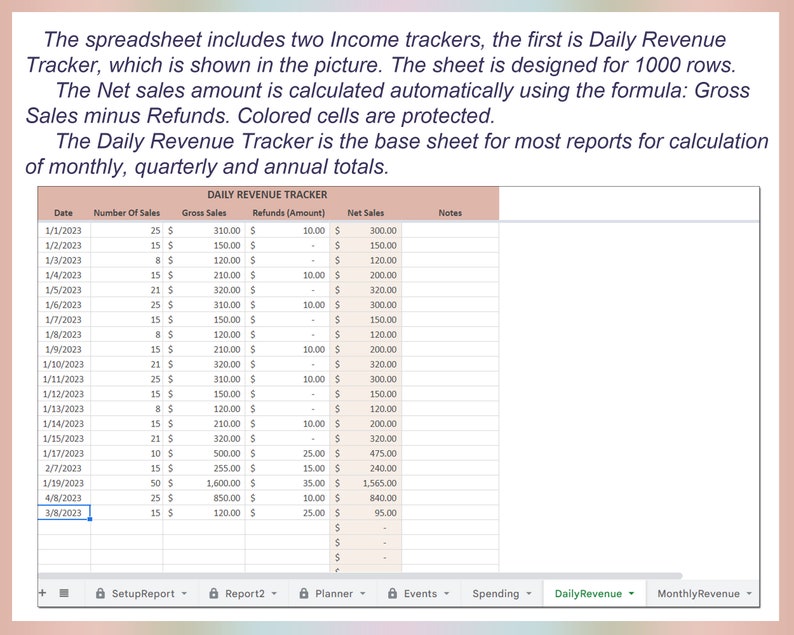
Task: Click the Number Of Sales column header
Action: click(127, 213)
